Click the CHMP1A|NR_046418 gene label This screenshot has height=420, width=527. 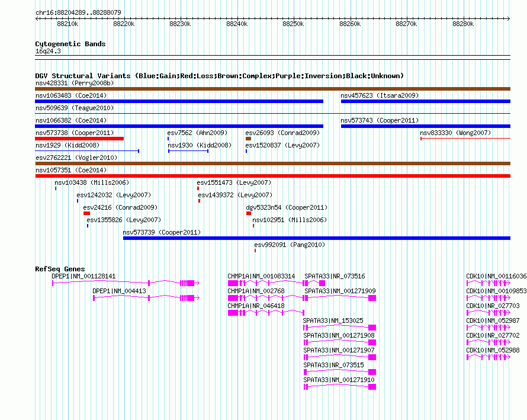point(256,306)
